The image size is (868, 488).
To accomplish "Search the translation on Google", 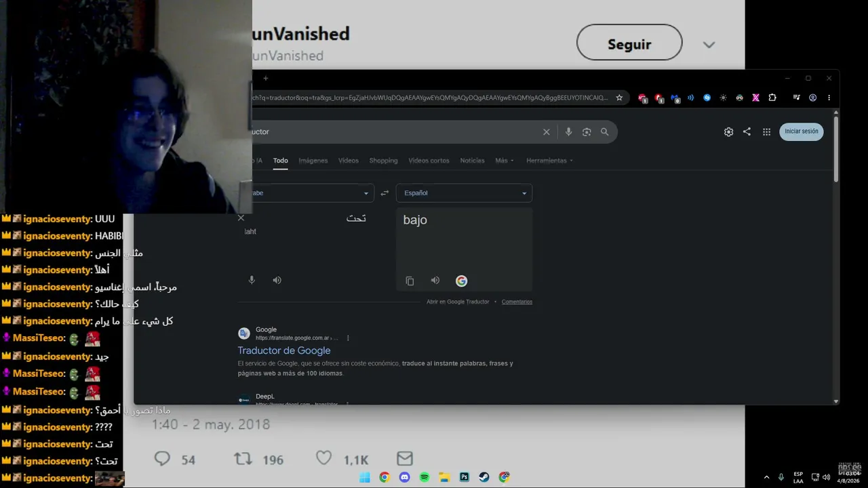I will coord(461,281).
